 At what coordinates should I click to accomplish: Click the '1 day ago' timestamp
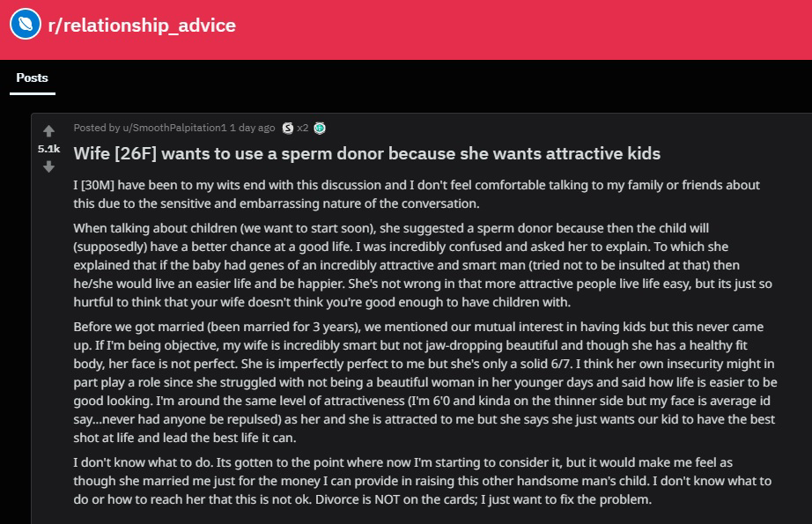point(252,128)
